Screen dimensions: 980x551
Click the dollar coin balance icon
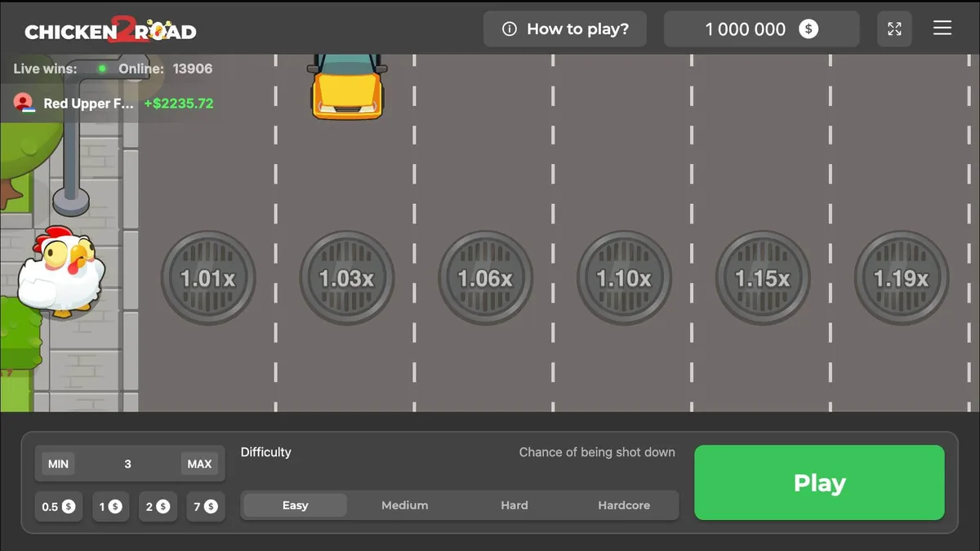[x=808, y=29]
